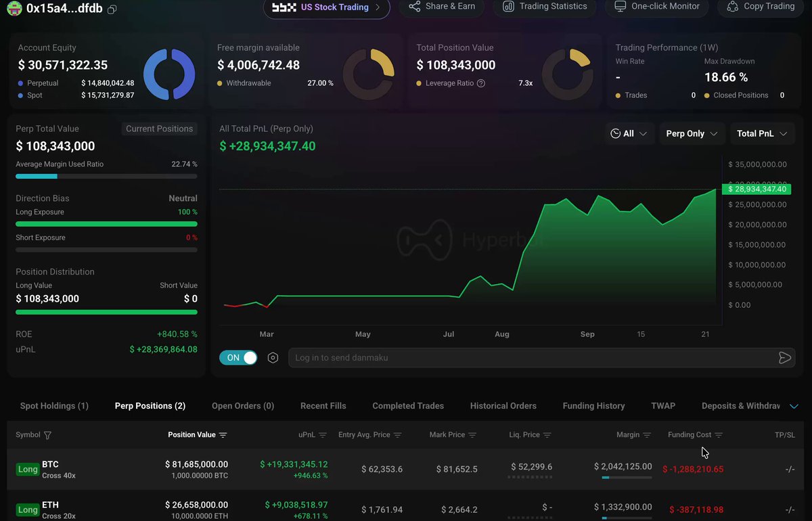Screen dimensions: 812x521
Task: Sort by Mark Price column
Action: (472, 435)
